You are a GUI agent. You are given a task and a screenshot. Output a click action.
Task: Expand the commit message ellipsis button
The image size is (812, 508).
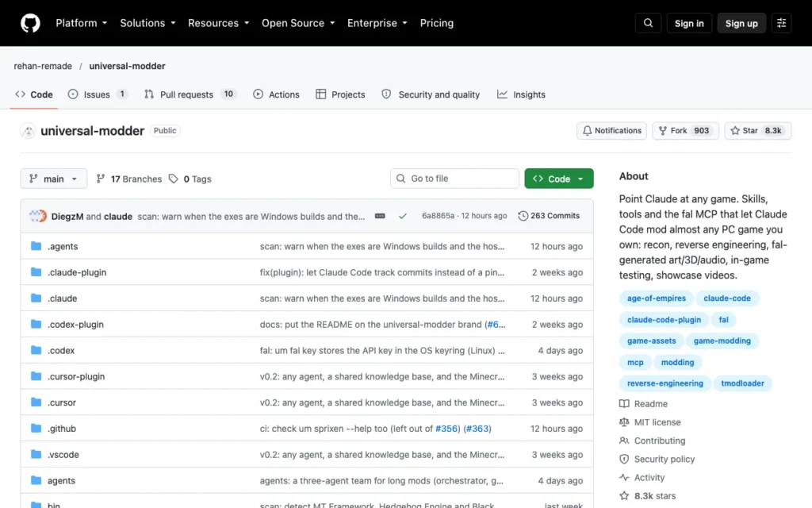click(380, 216)
